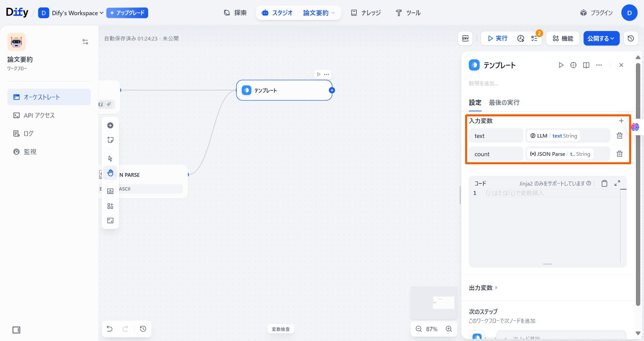
Task: Add a note from canvas toolbar
Action: [110, 140]
